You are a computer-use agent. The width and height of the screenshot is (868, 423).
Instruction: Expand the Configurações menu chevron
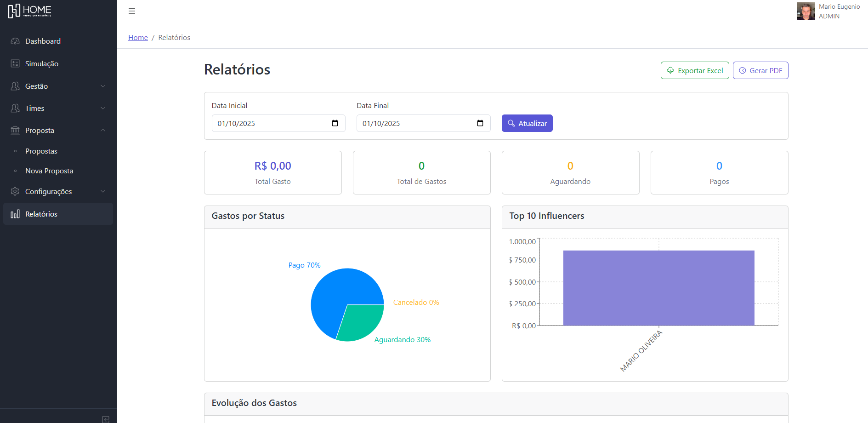pos(103,192)
